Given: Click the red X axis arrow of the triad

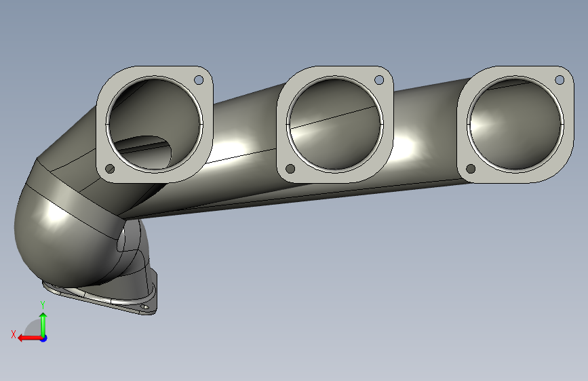Looking at the screenshot, I should [x=29, y=338].
